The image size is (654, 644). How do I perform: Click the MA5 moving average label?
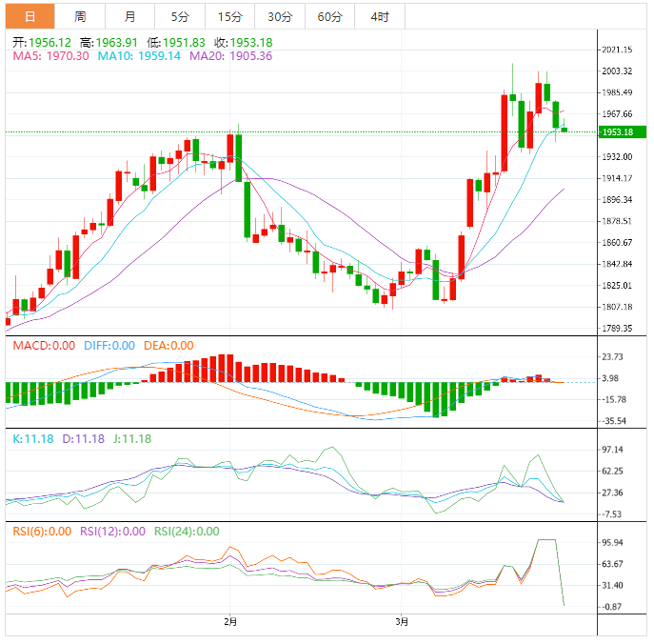click(x=50, y=56)
